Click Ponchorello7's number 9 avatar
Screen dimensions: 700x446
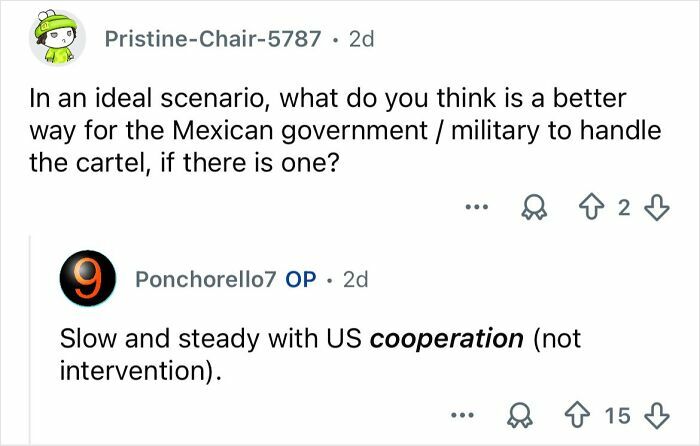[88, 280]
